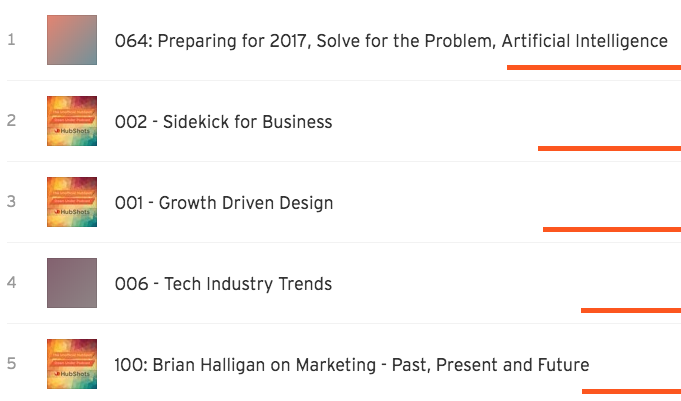681x401 pixels.
Task: Click the orange bar for Tech Industry Trends
Action: point(630,310)
